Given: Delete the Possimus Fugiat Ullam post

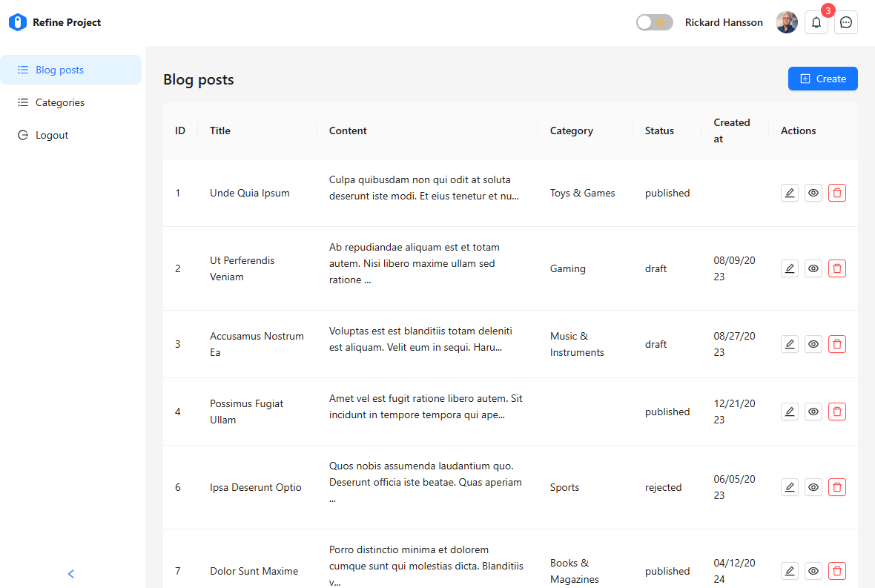Looking at the screenshot, I should click(x=837, y=412).
